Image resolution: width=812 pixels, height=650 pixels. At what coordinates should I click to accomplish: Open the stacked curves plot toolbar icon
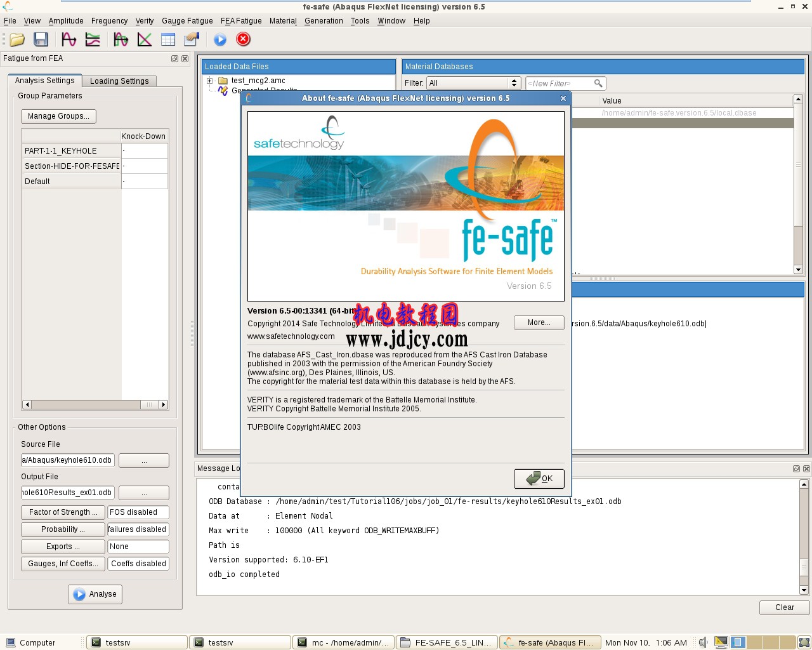(x=93, y=39)
